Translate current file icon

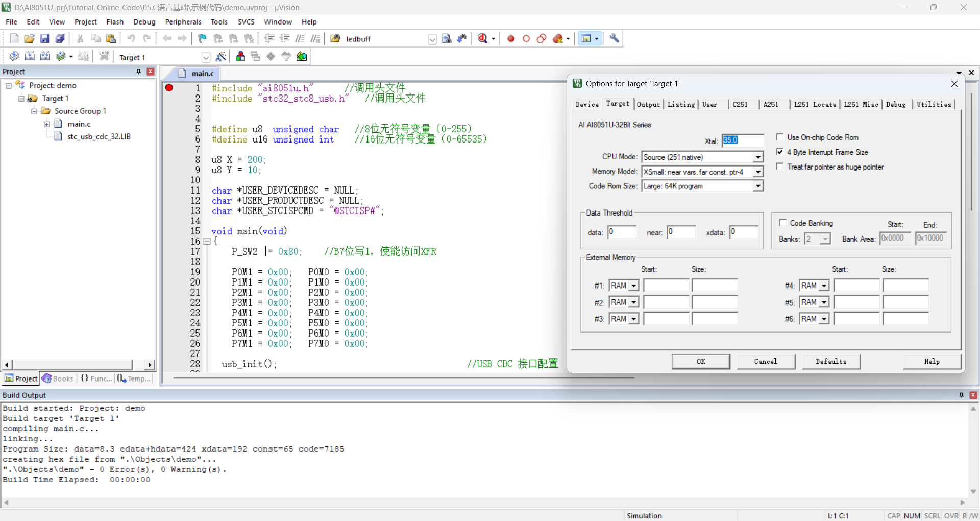click(14, 57)
